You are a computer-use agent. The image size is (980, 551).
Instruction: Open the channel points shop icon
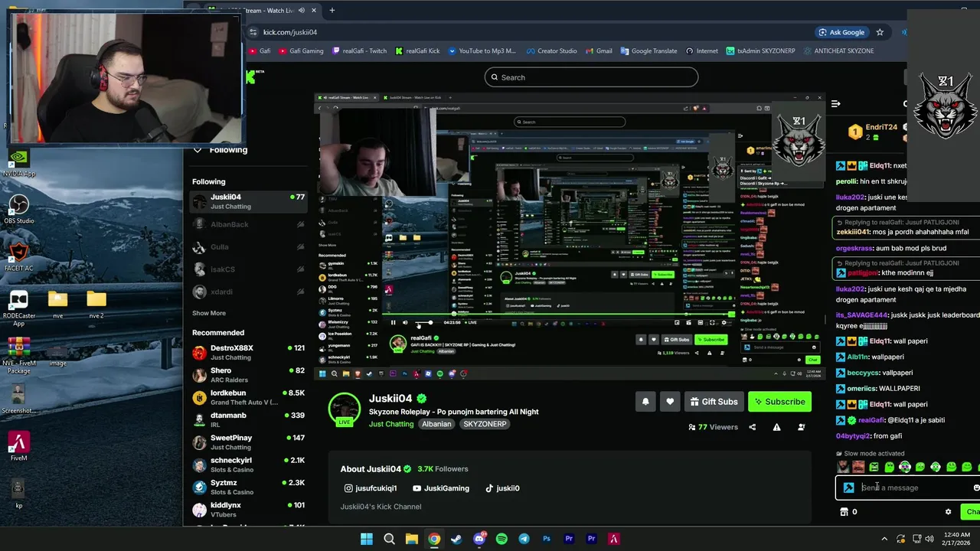(x=844, y=512)
